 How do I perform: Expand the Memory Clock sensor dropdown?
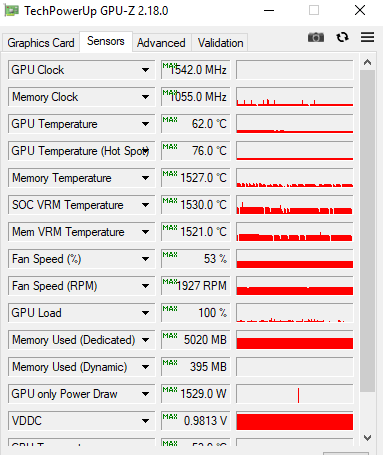tap(145, 97)
